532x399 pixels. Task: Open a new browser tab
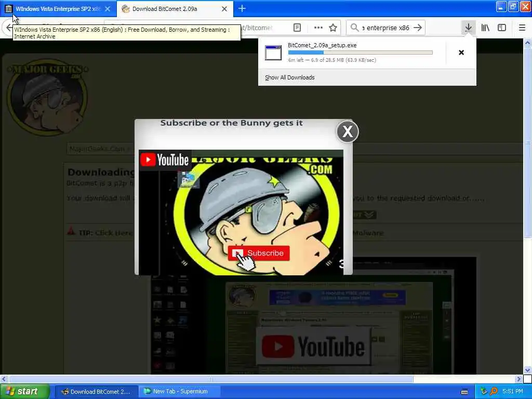click(x=242, y=8)
